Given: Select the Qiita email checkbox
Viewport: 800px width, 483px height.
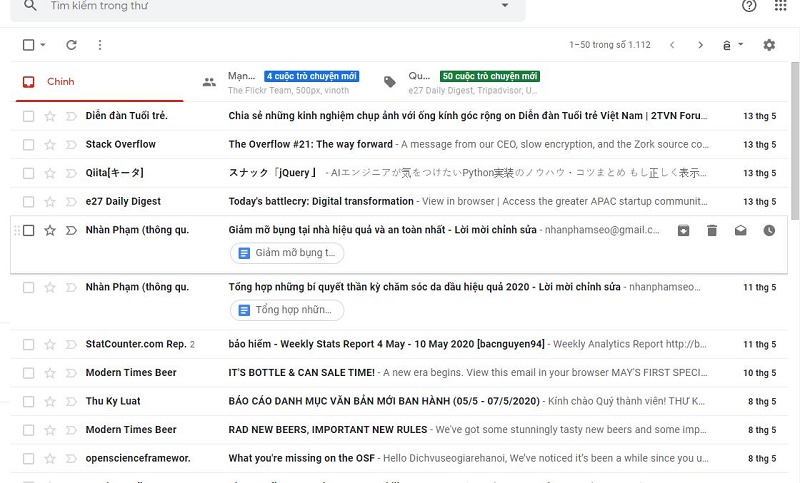Looking at the screenshot, I should click(29, 173).
